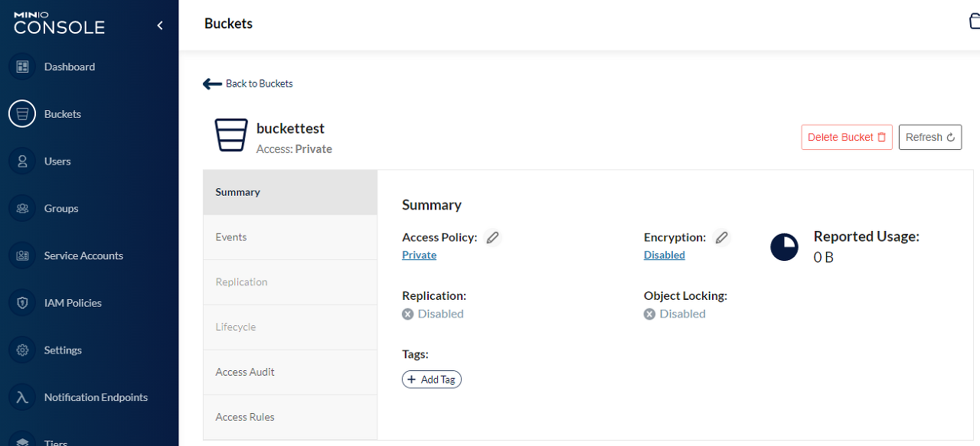The height and width of the screenshot is (446, 980).
Task: Click the Add Tag button
Action: pyautogui.click(x=432, y=379)
